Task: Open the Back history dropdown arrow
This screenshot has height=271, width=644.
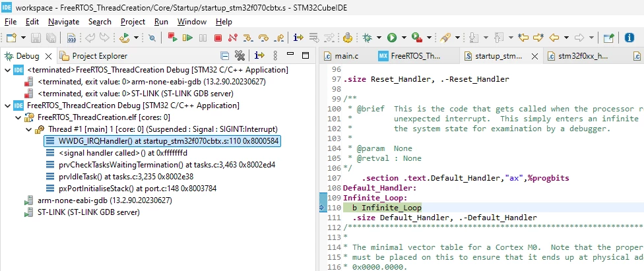Action: click(x=566, y=38)
